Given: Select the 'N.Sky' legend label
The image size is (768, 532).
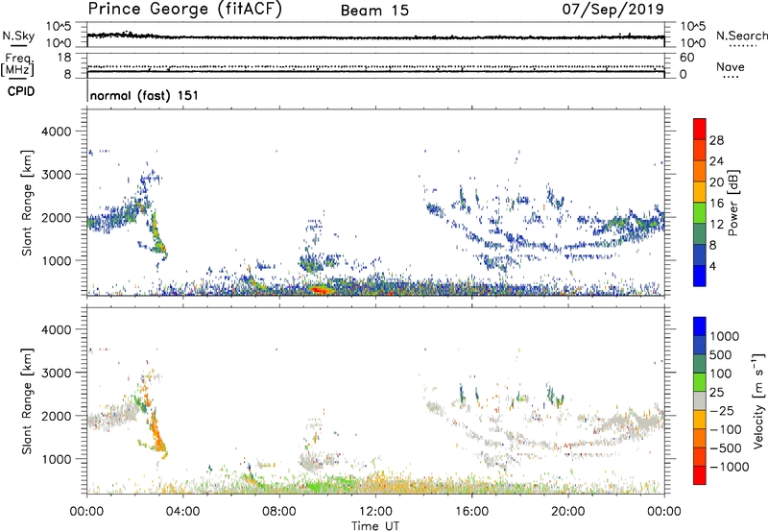Looking at the screenshot, I should (x=18, y=36).
